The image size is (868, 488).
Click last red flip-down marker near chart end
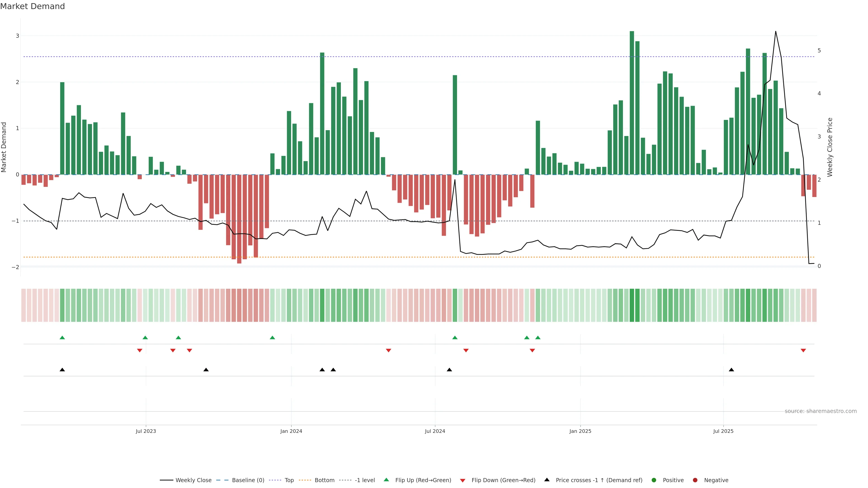(803, 351)
